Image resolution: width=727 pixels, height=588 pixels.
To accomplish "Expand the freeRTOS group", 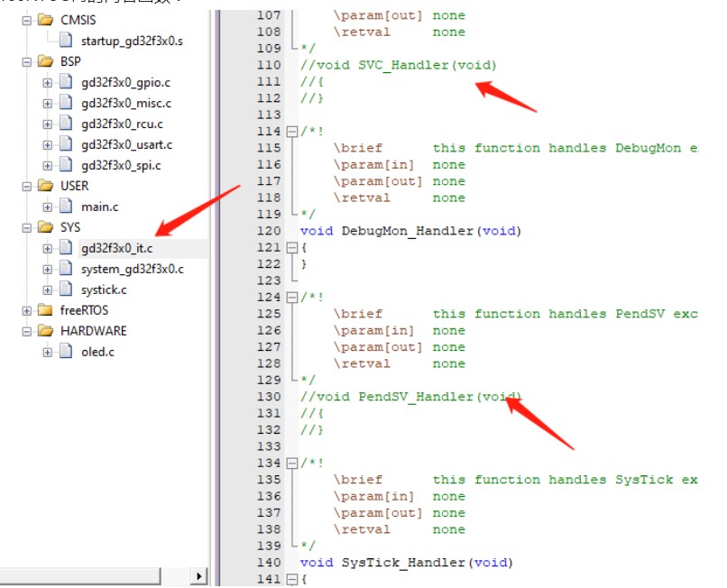I will click(x=27, y=311).
